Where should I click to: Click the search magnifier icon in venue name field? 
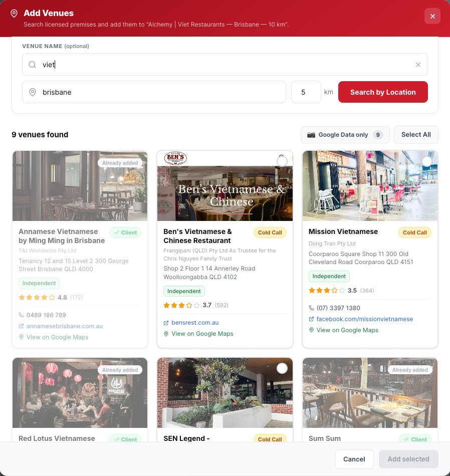(x=32, y=64)
